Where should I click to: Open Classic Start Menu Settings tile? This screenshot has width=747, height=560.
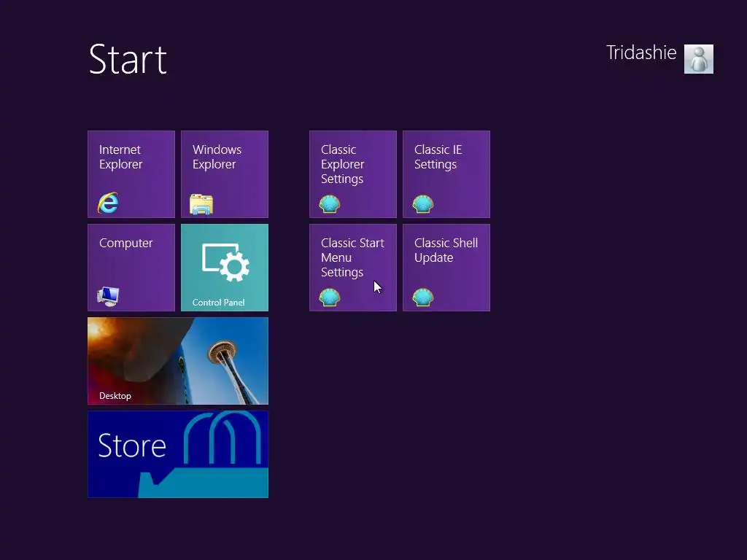click(352, 268)
